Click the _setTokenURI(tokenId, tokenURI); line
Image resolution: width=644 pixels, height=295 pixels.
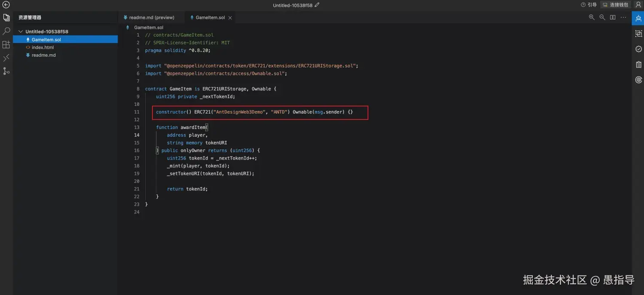211,174
